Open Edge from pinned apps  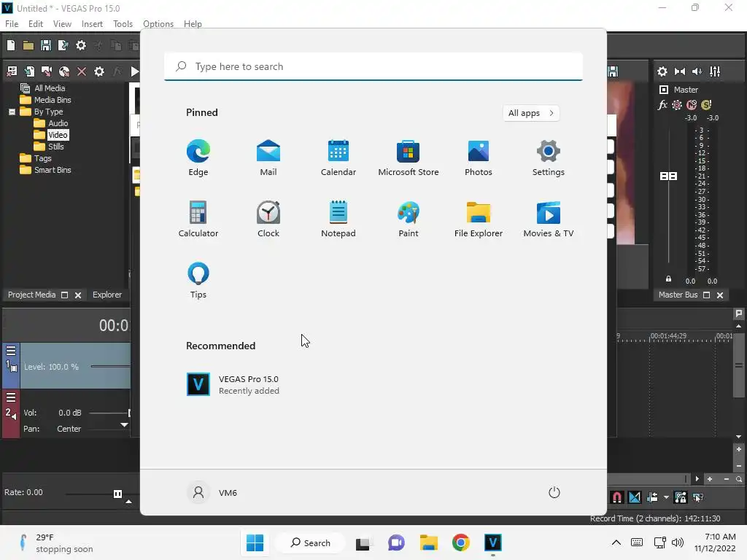[x=198, y=157]
